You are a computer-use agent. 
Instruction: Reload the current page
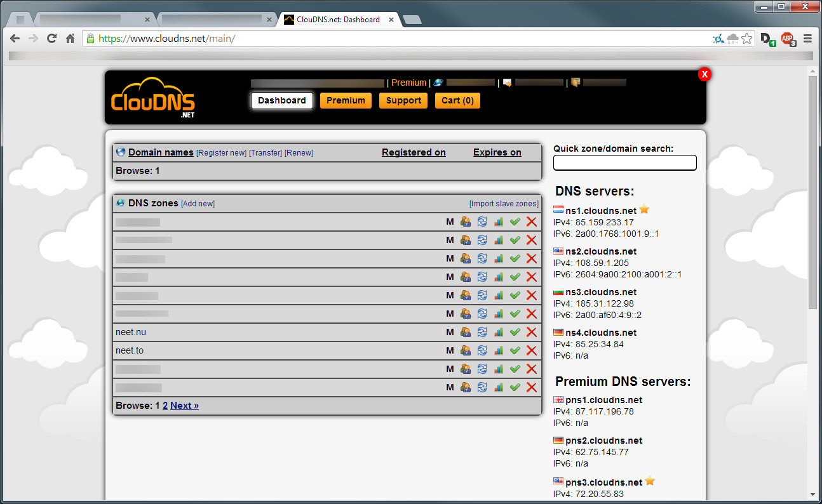tap(52, 39)
